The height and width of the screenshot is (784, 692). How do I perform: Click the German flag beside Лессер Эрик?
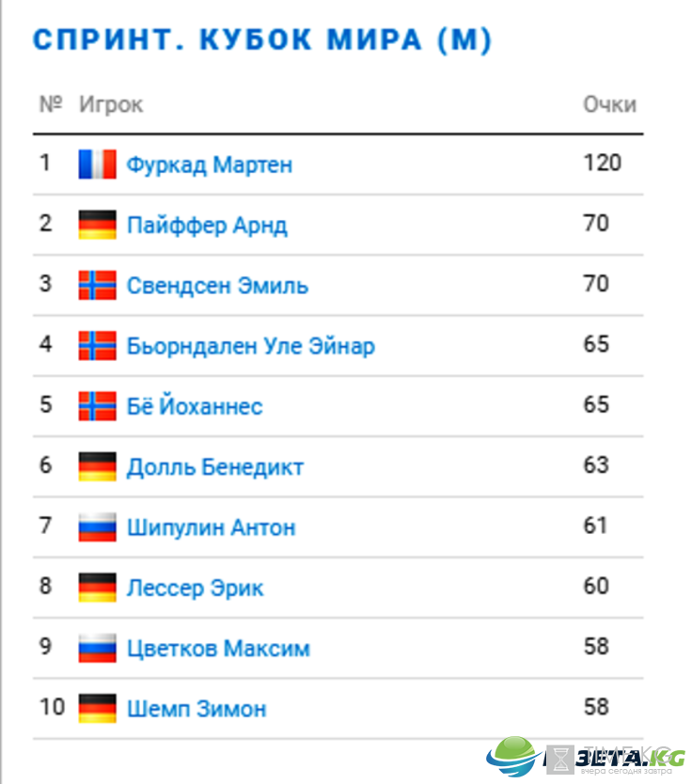click(98, 588)
